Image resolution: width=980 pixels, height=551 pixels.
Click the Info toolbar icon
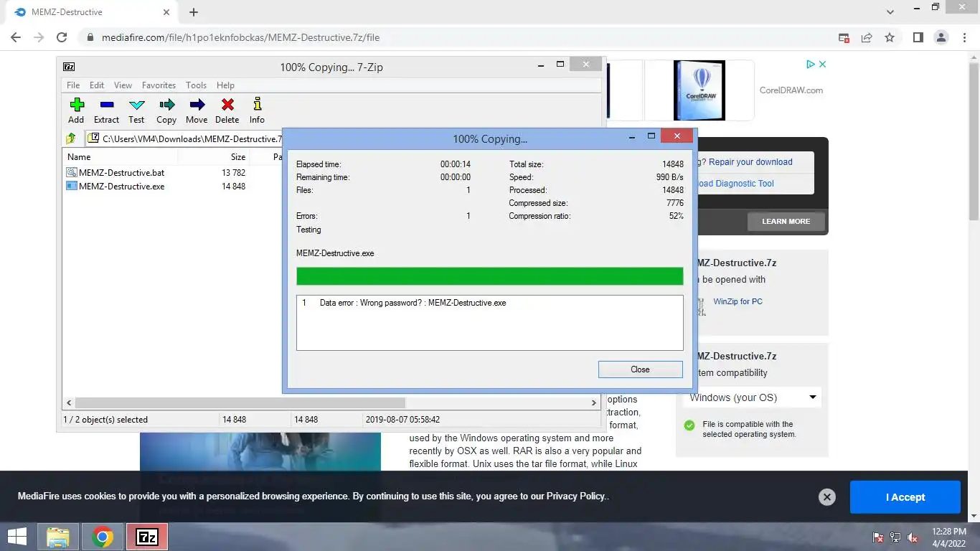(x=257, y=110)
